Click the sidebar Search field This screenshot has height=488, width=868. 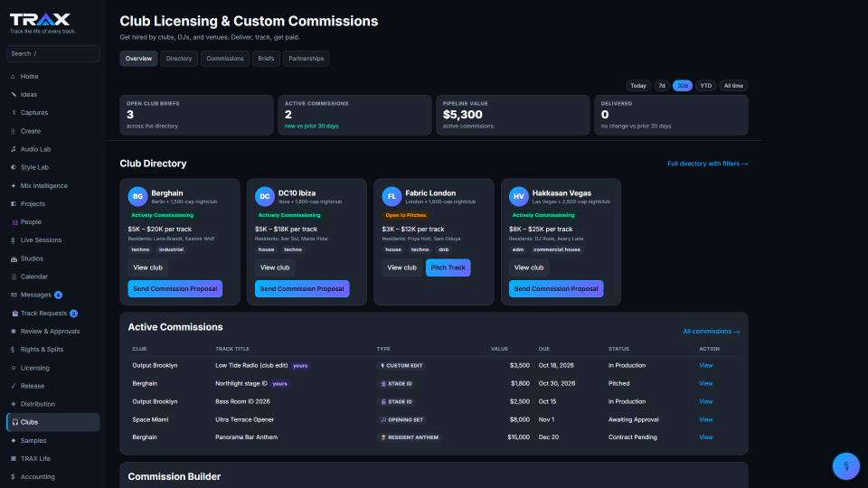53,53
